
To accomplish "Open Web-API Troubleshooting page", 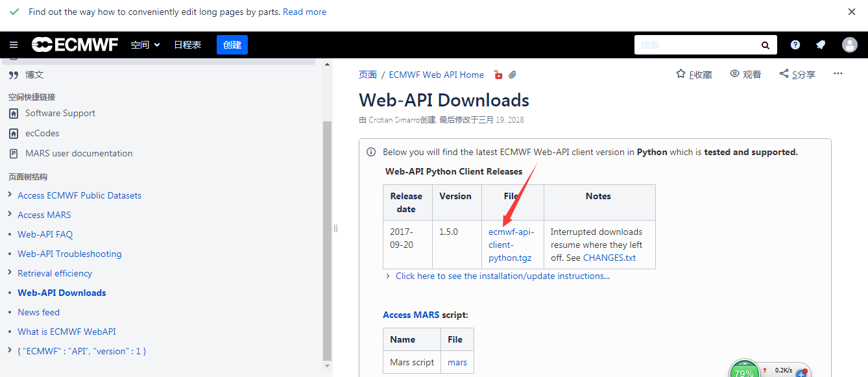I will point(69,254).
